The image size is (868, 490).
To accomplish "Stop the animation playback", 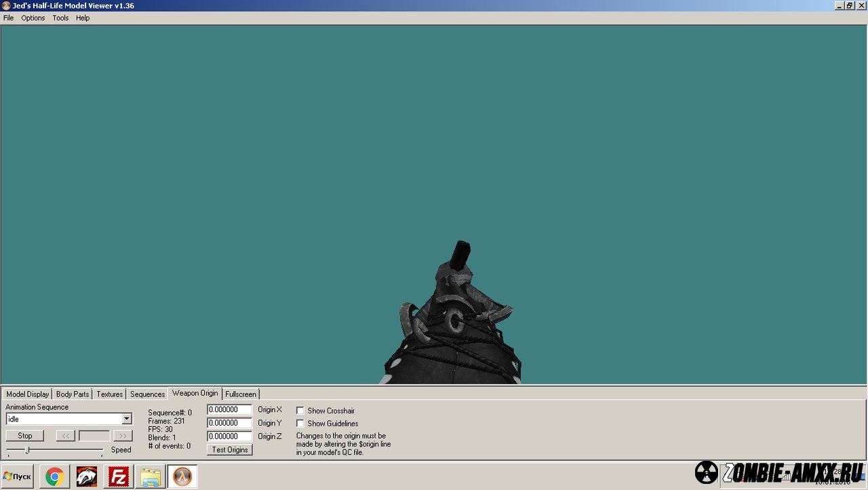I will click(25, 436).
